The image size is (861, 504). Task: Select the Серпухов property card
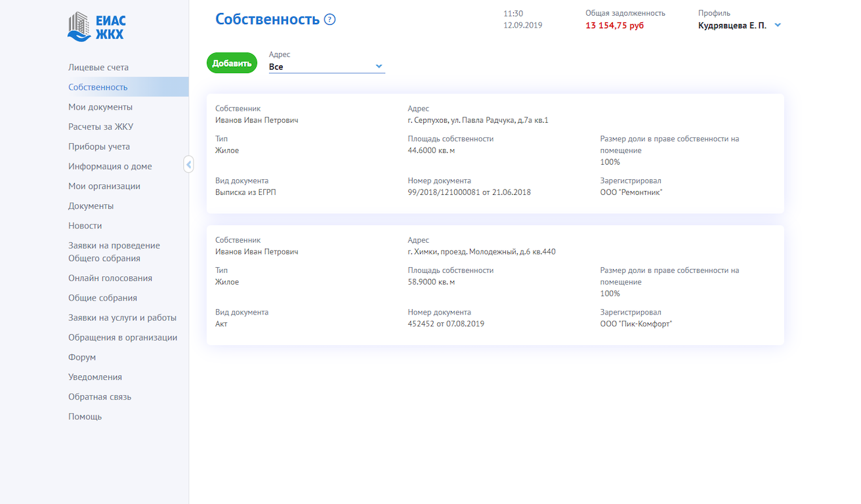pos(495,154)
